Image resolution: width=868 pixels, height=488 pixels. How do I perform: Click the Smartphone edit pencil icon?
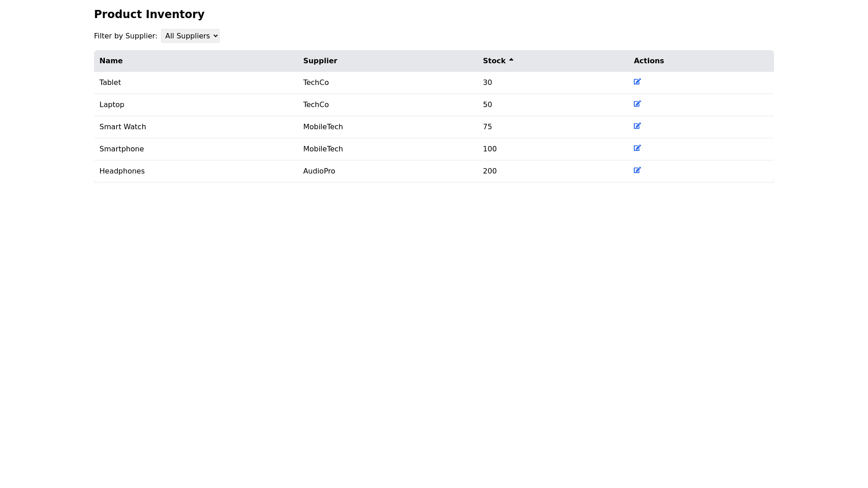(x=637, y=148)
